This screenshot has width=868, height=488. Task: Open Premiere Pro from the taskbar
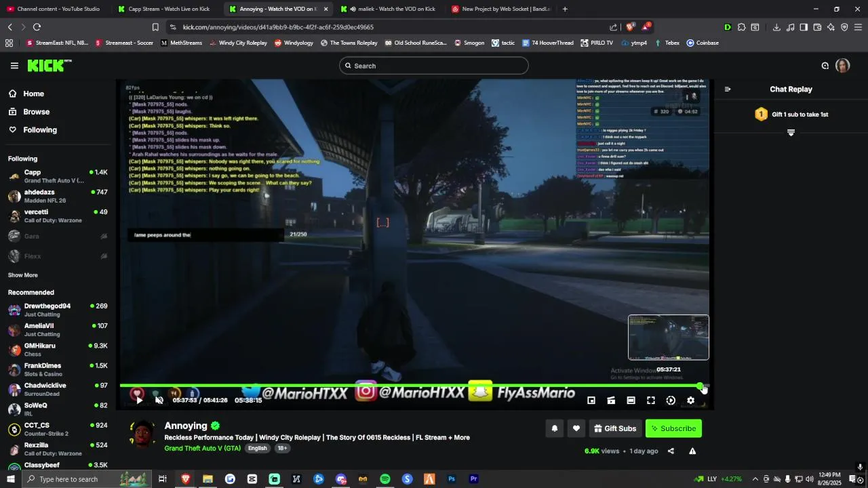[x=474, y=479]
